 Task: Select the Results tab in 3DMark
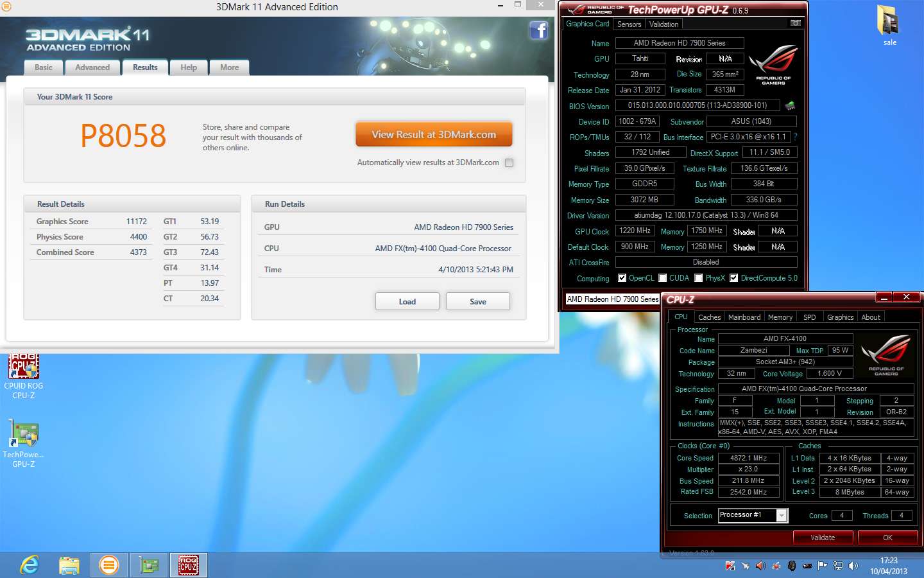145,67
